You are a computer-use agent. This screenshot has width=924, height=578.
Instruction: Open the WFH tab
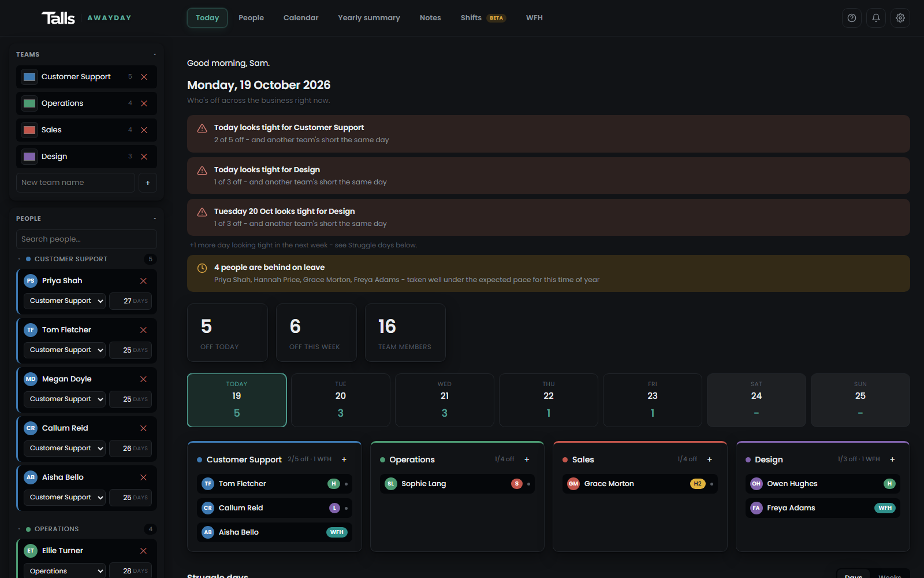tap(534, 18)
